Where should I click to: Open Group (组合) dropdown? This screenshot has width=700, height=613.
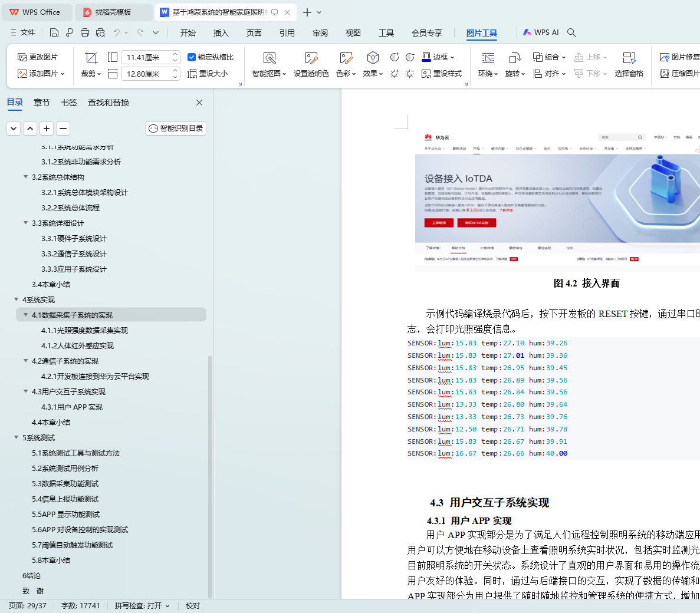[549, 57]
